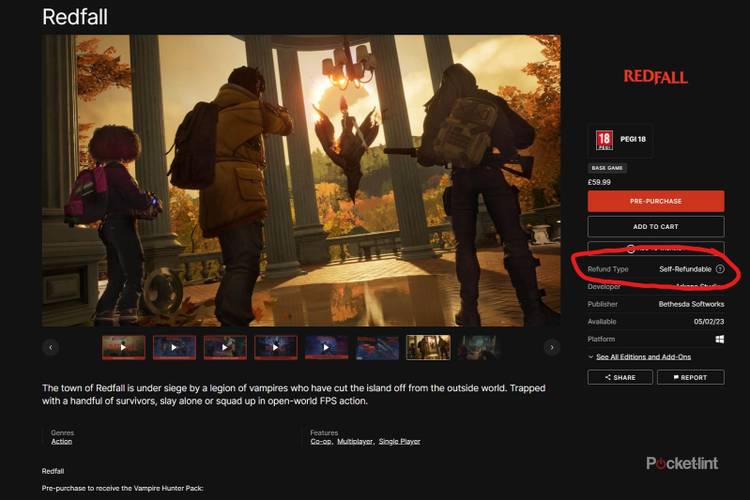Play the third video thumbnail

click(225, 348)
